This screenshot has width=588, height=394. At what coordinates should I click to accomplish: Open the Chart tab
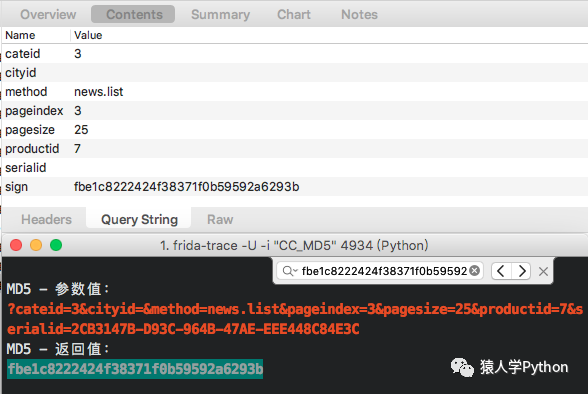point(294,15)
